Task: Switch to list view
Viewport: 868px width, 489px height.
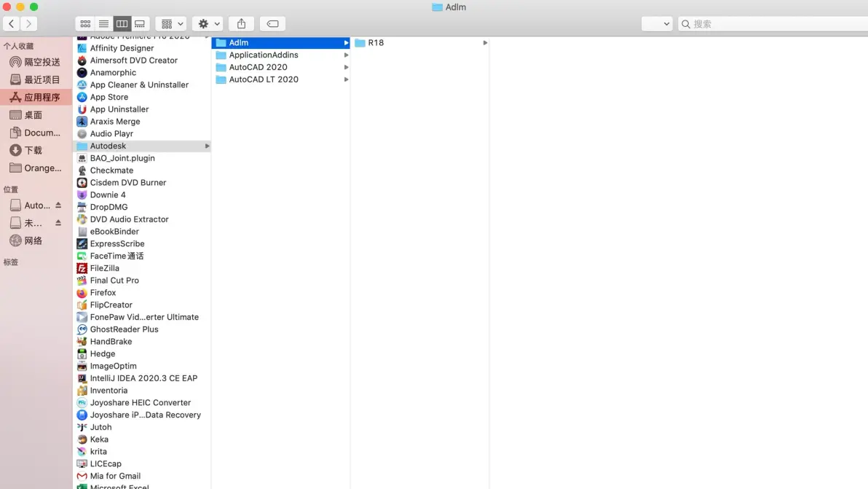Action: tap(103, 24)
